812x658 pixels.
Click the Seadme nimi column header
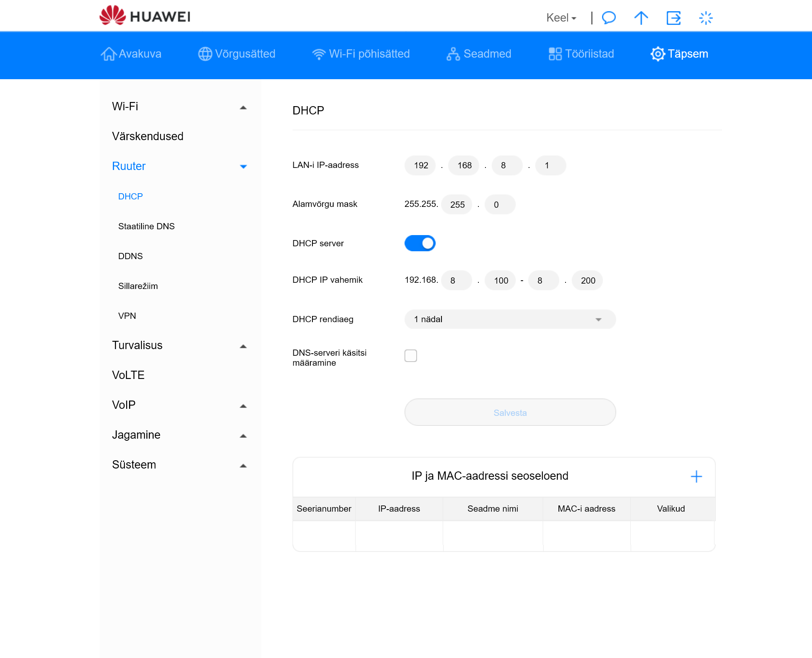click(493, 509)
